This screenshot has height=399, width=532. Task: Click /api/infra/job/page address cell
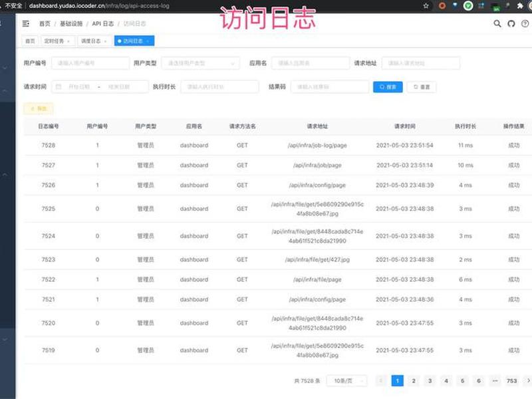click(317, 165)
